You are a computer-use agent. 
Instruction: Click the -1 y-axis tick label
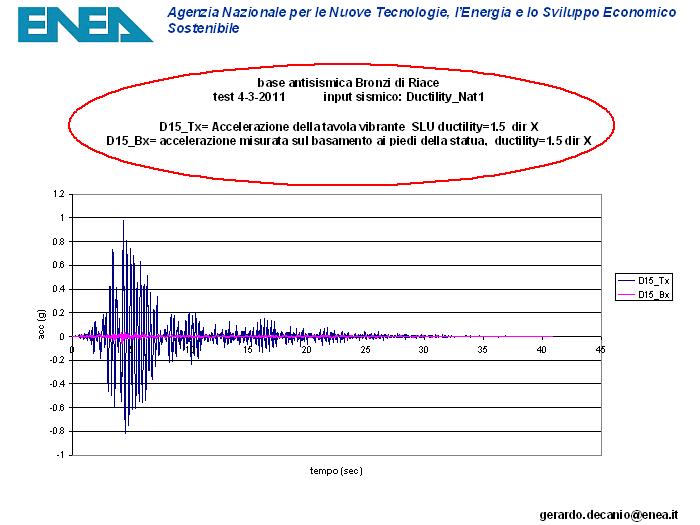coord(60,454)
